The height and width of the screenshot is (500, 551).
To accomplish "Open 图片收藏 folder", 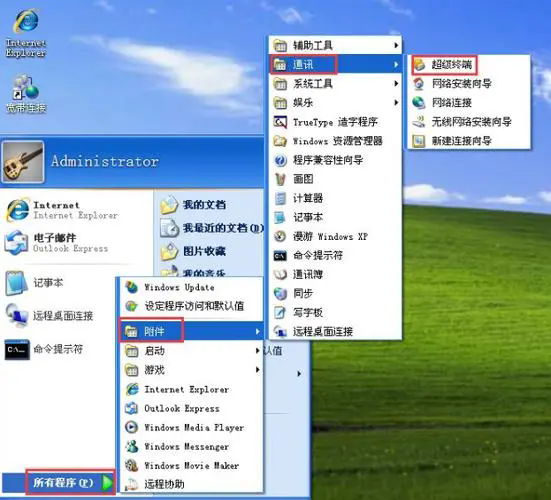I will click(193, 251).
